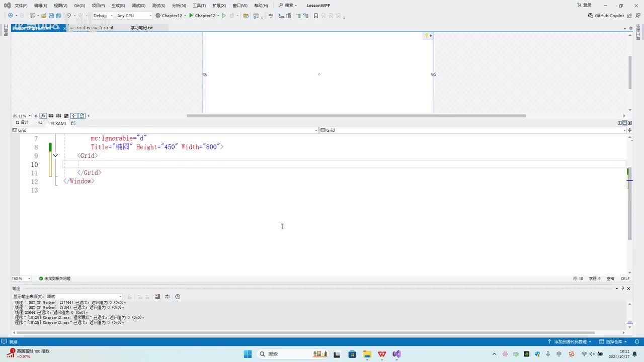
Task: Open the 扩展(X) menu
Action: pos(219,6)
